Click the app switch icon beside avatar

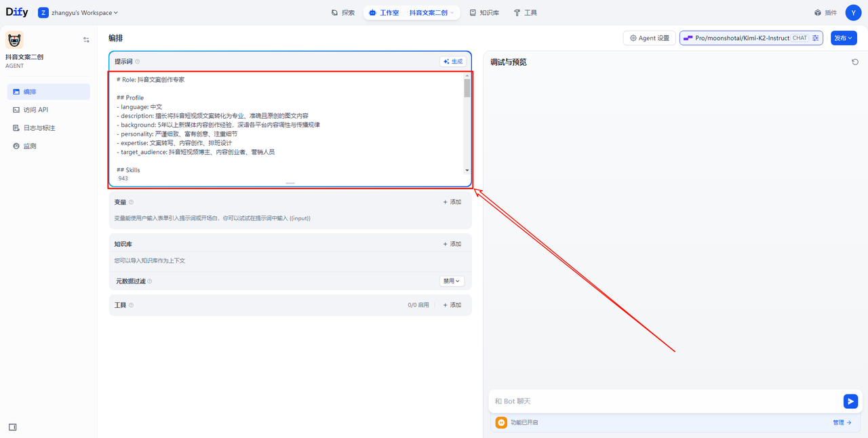tap(86, 40)
